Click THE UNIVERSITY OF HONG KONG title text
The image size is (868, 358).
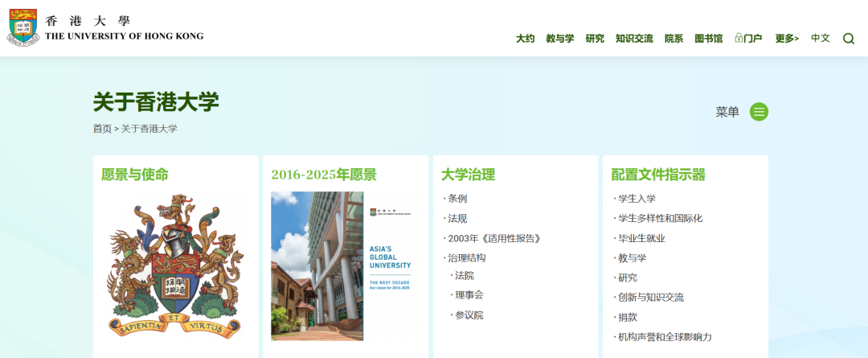click(124, 36)
